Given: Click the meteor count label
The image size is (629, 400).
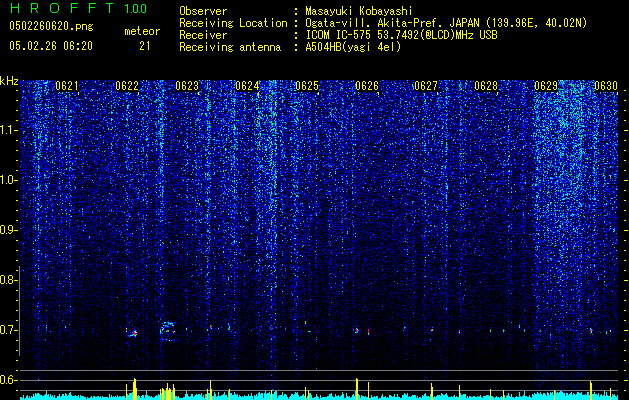Looking at the screenshot, I should pyautogui.click(x=142, y=31).
